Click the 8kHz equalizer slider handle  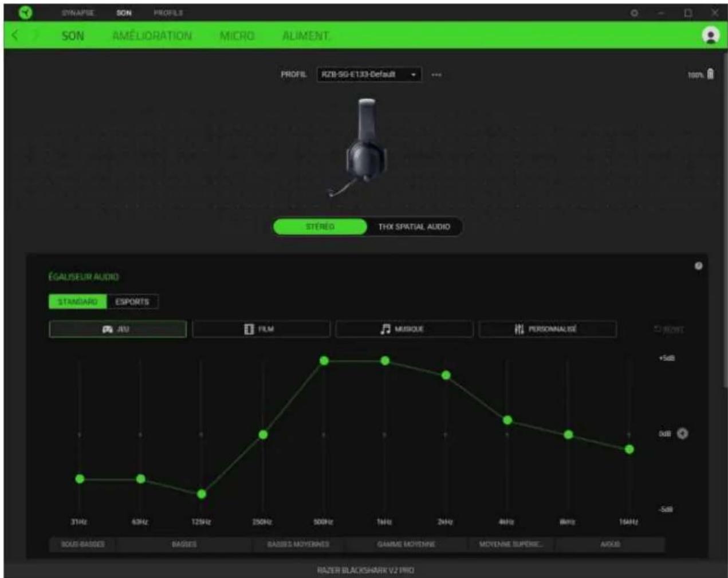pos(568,435)
